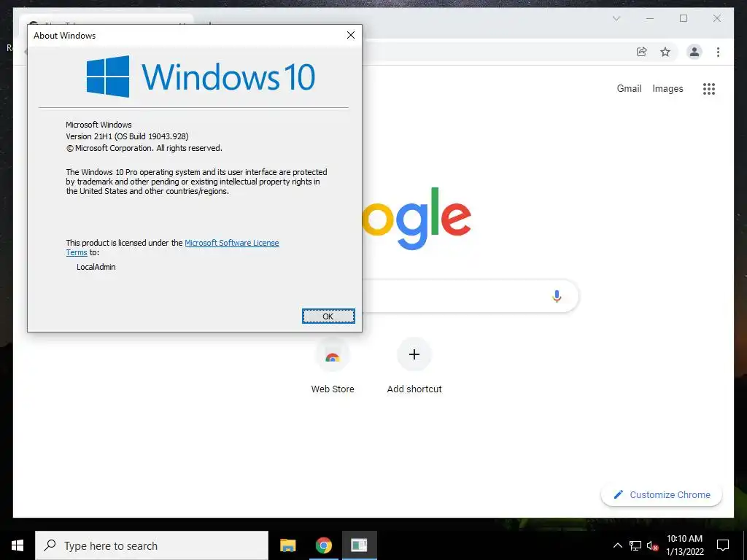Close the Chrome window

[x=717, y=18]
